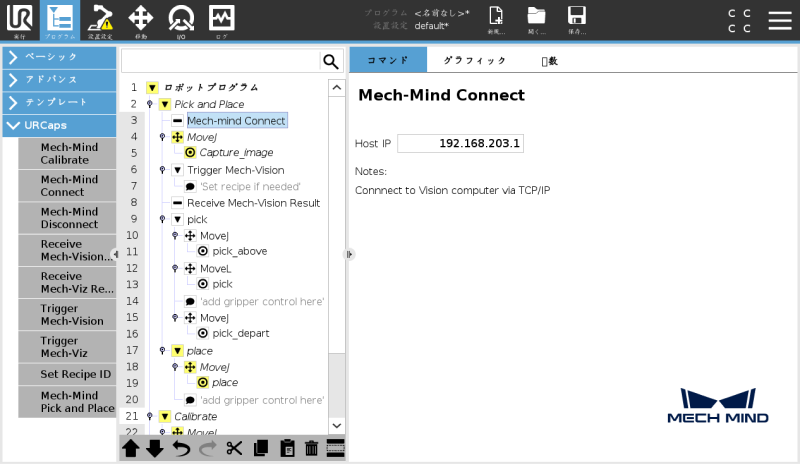This screenshot has width=800, height=464.
Task: Select Receive Mech-Vision Result node
Action: click(253, 203)
